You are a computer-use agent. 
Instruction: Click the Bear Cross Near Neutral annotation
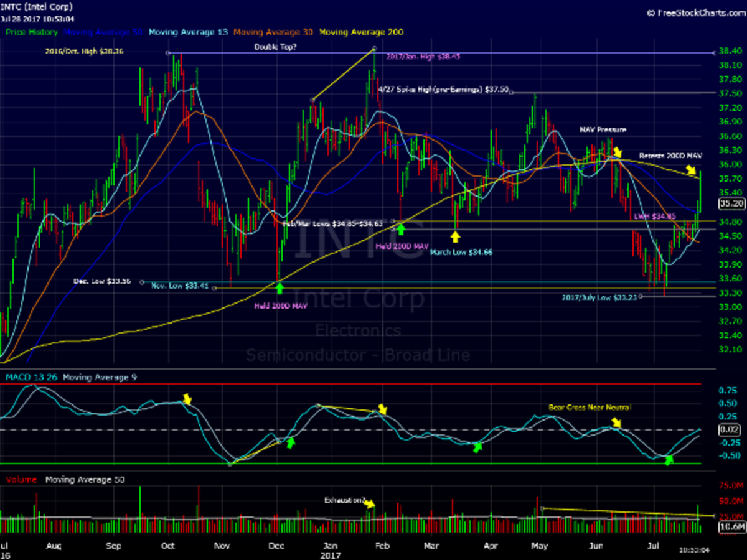[x=590, y=408]
